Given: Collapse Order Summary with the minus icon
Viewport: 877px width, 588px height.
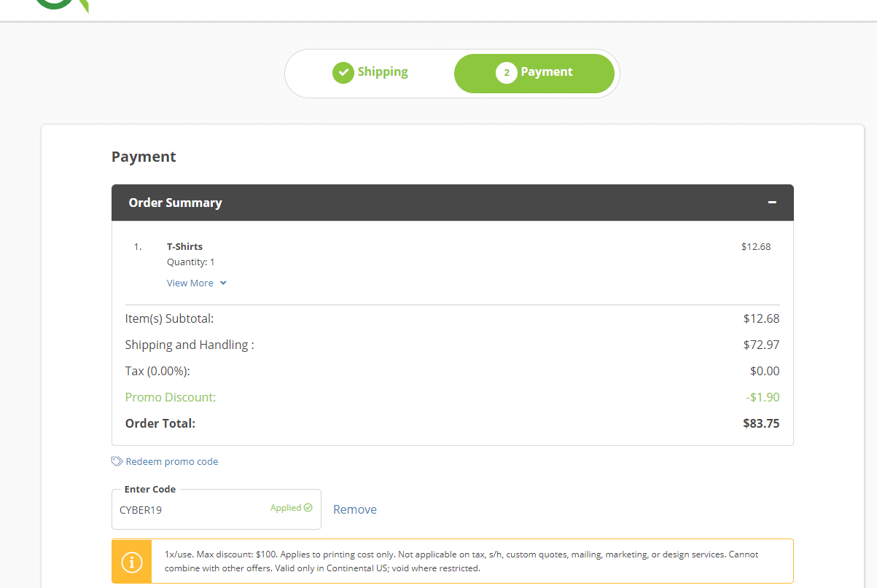Looking at the screenshot, I should pos(772,203).
